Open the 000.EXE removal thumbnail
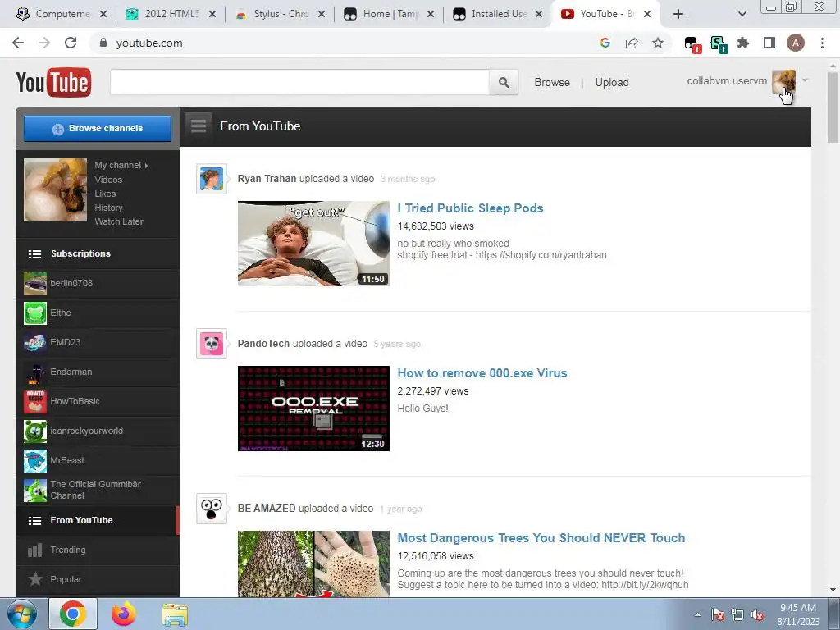Screen dimensions: 840x630 coord(313,409)
